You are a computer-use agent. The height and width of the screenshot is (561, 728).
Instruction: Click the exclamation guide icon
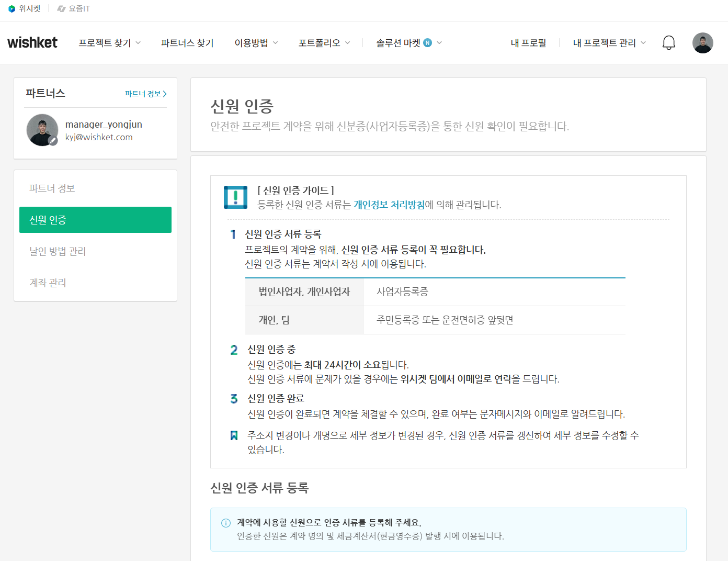tap(235, 197)
